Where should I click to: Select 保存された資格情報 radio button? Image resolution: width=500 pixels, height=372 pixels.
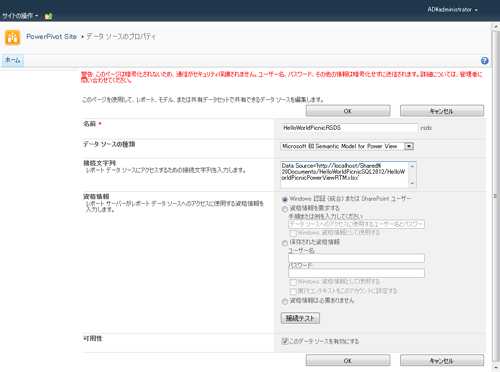coord(285,243)
